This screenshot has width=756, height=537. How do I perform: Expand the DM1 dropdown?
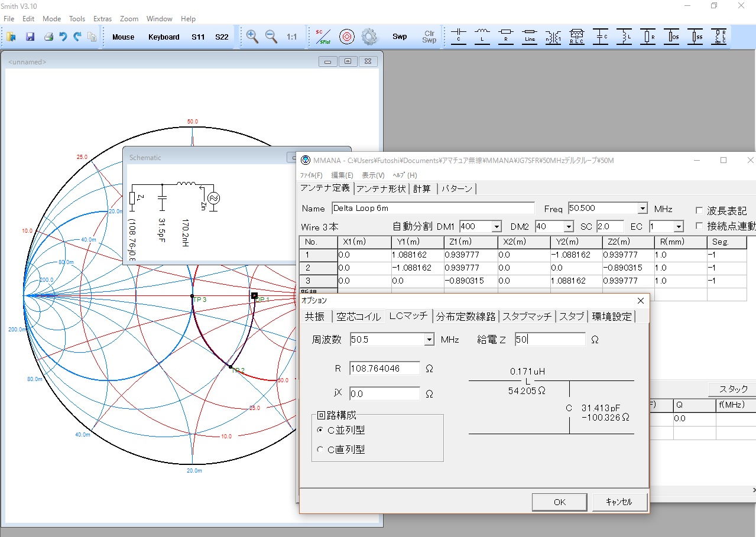coord(497,227)
